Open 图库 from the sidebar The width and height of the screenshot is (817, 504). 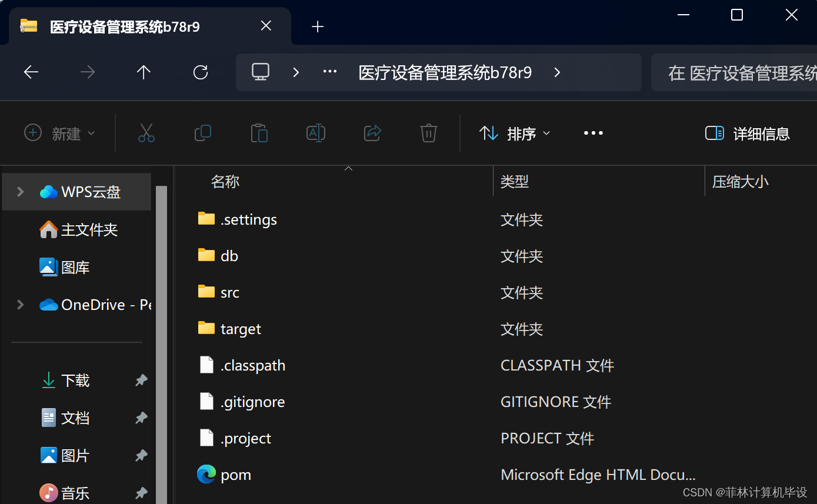(73, 266)
